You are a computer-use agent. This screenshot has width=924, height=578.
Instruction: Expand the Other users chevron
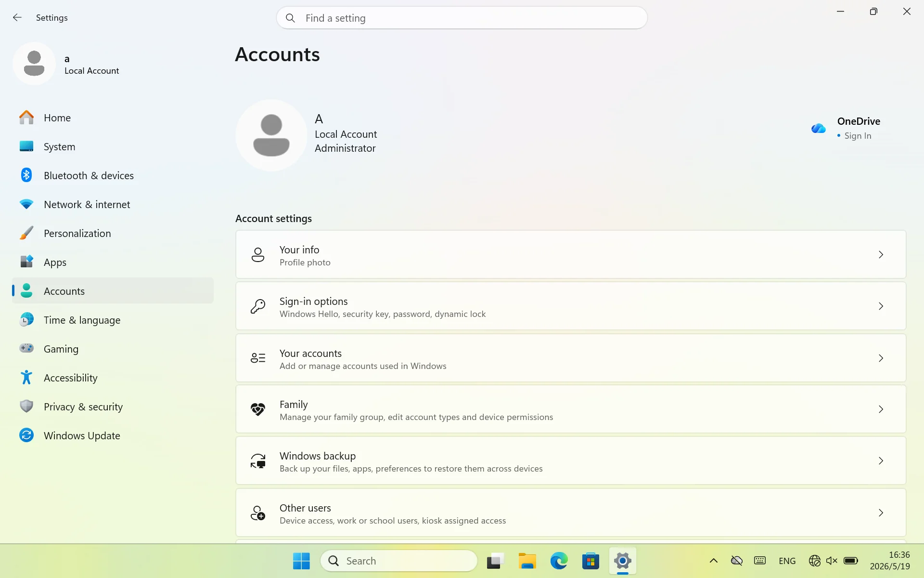(x=881, y=513)
